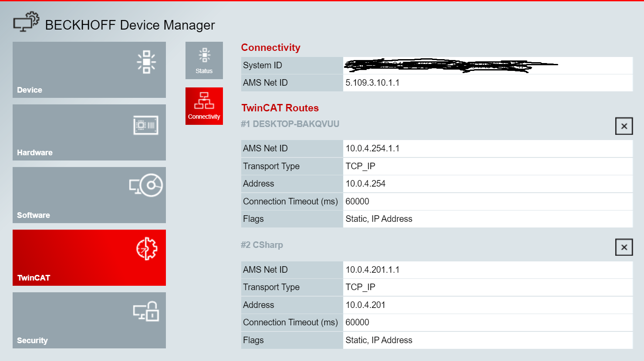Click the Connectivity section heading
The height and width of the screenshot is (361, 644).
pos(271,47)
